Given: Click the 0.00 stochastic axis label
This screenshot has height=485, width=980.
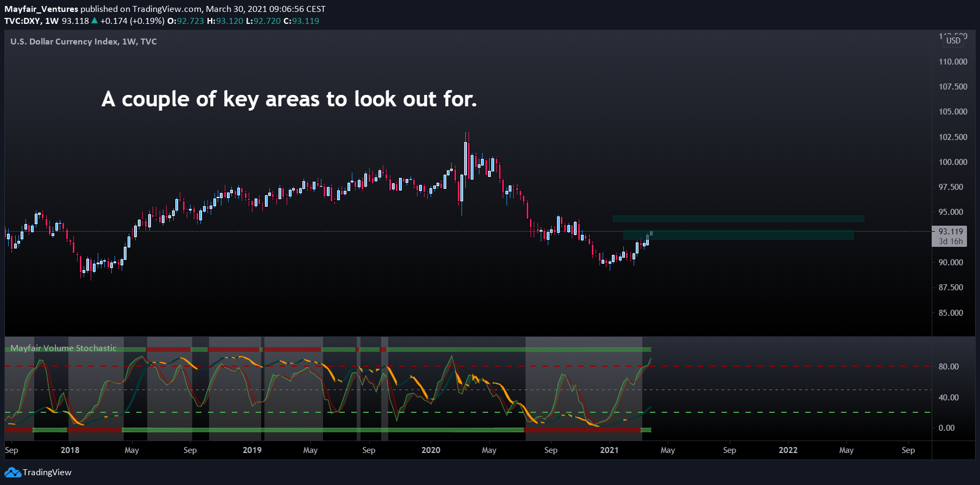Looking at the screenshot, I should (x=946, y=428).
